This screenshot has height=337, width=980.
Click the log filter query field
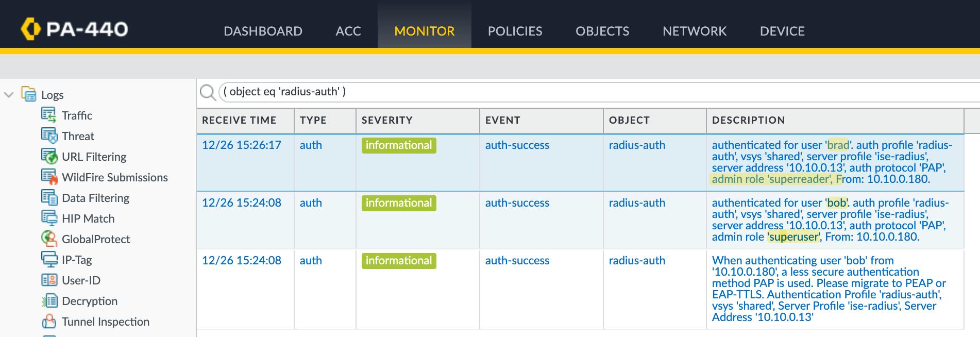(567, 92)
